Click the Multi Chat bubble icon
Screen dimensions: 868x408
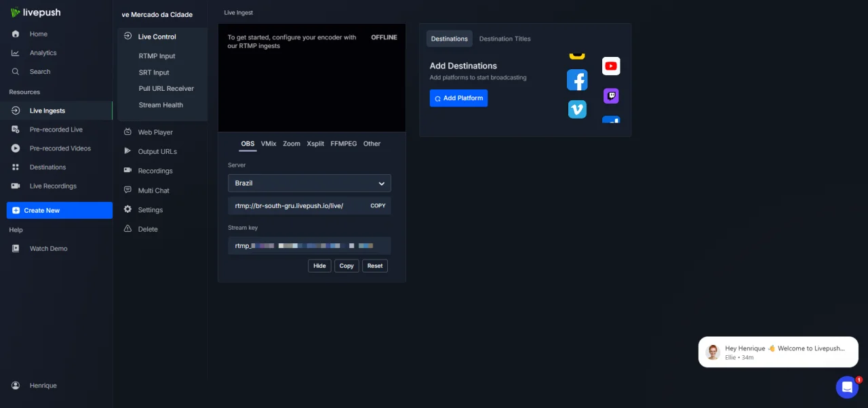click(127, 190)
